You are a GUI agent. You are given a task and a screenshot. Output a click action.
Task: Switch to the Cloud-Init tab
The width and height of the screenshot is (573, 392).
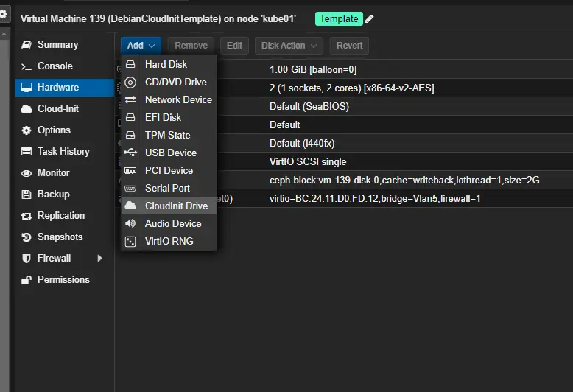tap(58, 109)
